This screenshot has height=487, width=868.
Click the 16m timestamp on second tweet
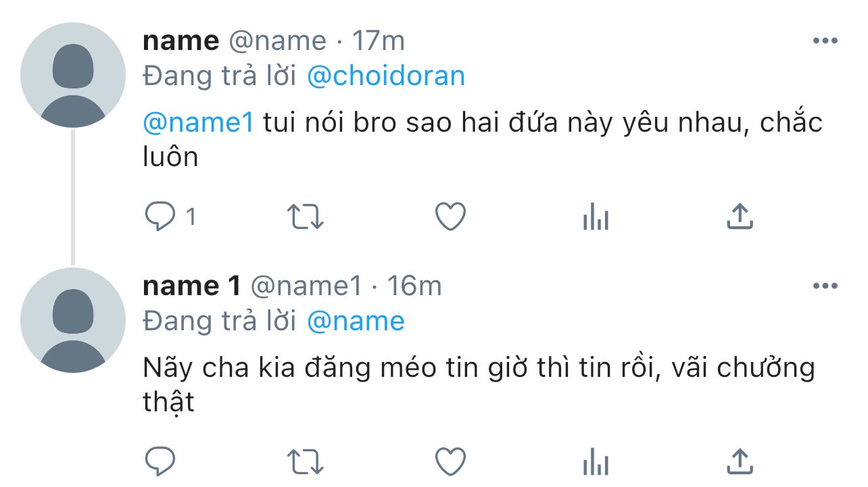pos(414,286)
